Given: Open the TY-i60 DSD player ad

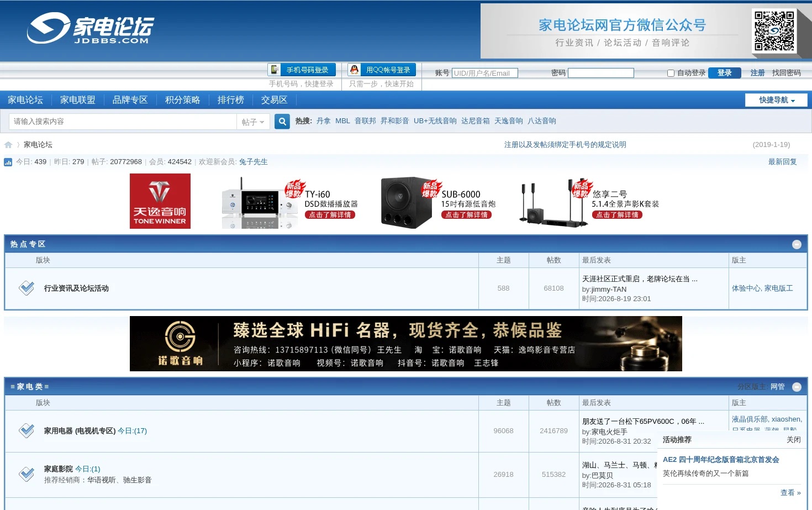Looking at the screenshot, I should point(290,203).
